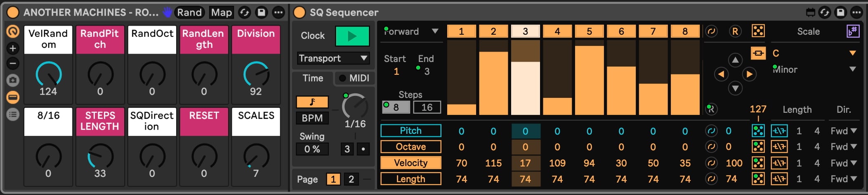This screenshot has width=868, height=195.
Task: Open the root note C dropdown
Action: coord(814,53)
